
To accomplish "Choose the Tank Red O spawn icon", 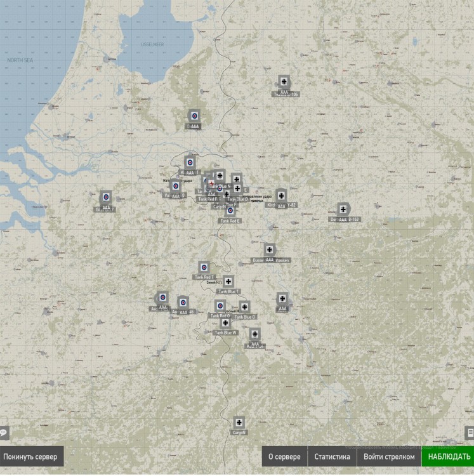I will (220, 306).
